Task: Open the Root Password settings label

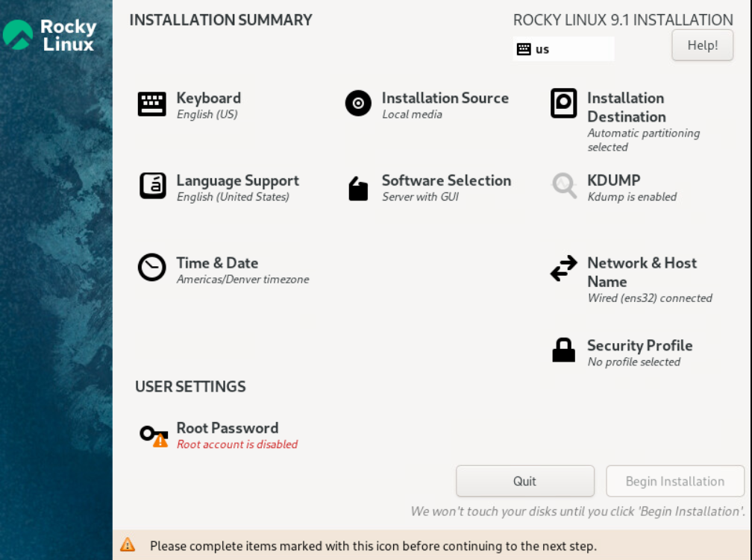Action: tap(227, 428)
